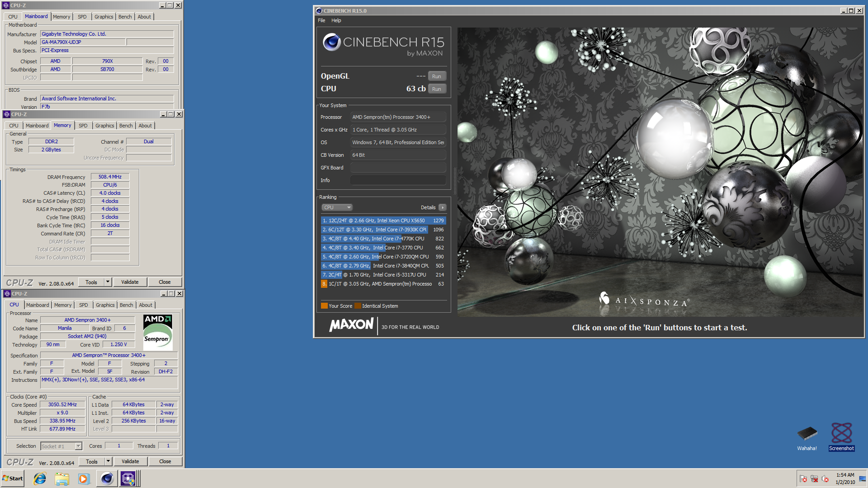Select the Screenshot desktop icon
868x488 pixels.
coord(841,437)
